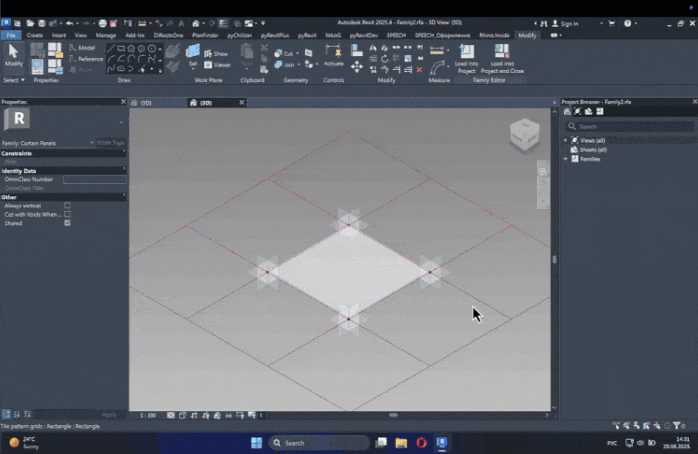Open the File menu
Viewport: 698px width, 454px height.
[x=10, y=35]
